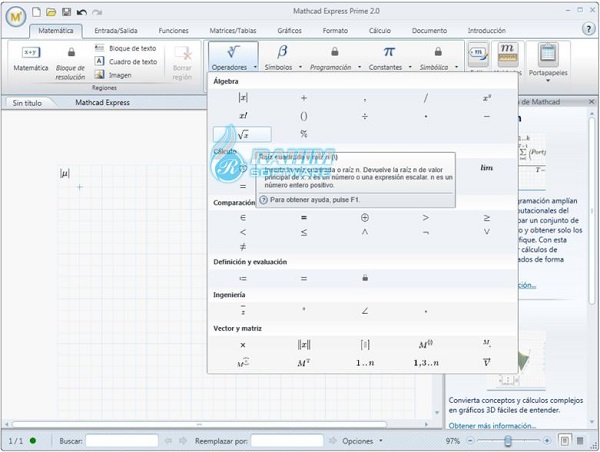
Task: Insert the element-of ∈ operator
Action: (243, 218)
